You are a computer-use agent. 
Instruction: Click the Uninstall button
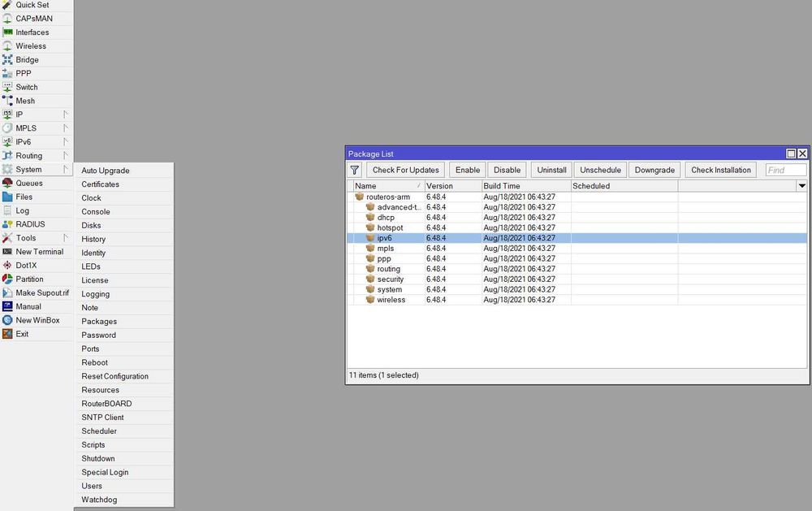click(x=551, y=170)
